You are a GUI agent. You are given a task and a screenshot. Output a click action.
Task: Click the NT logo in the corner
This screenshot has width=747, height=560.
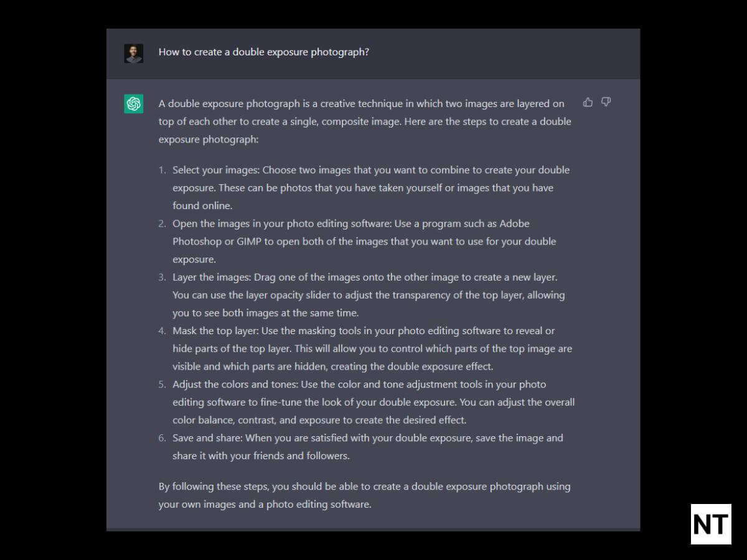coord(711,524)
